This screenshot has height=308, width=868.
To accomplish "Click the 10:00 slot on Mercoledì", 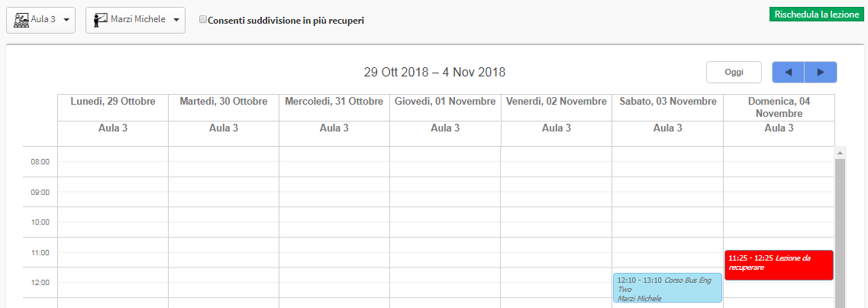I will tap(334, 222).
